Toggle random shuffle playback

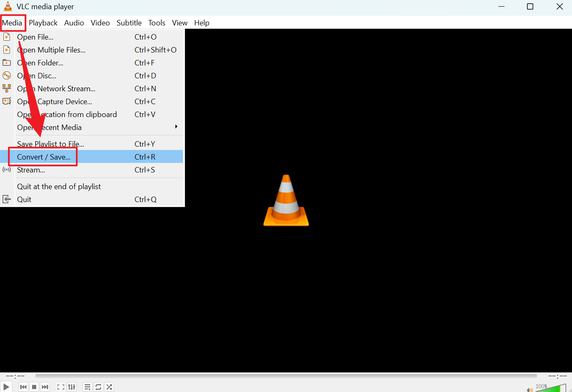(x=109, y=387)
